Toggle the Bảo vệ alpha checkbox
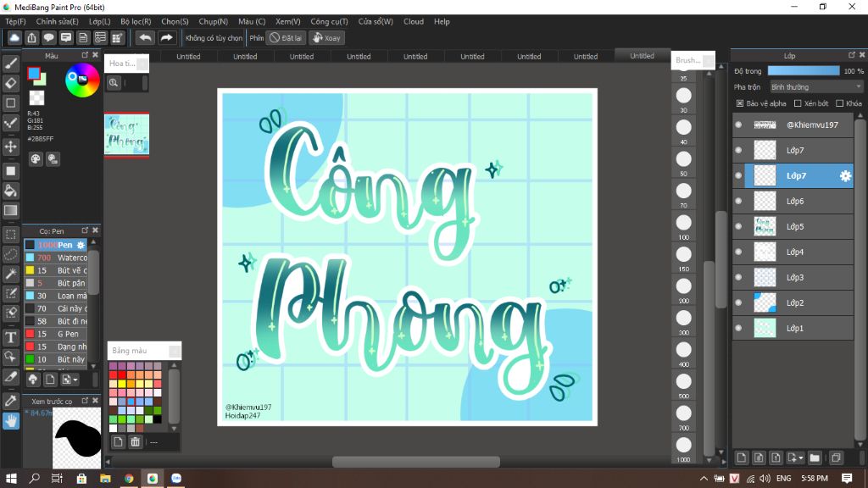This screenshot has height=488, width=868. pos(739,103)
